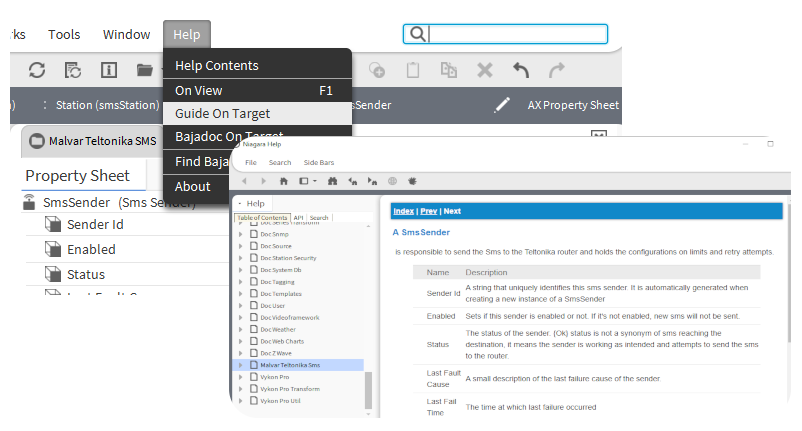Select Doc Web Charts in contents tree
Image resolution: width=802 pixels, height=431 pixels.
[x=282, y=342]
